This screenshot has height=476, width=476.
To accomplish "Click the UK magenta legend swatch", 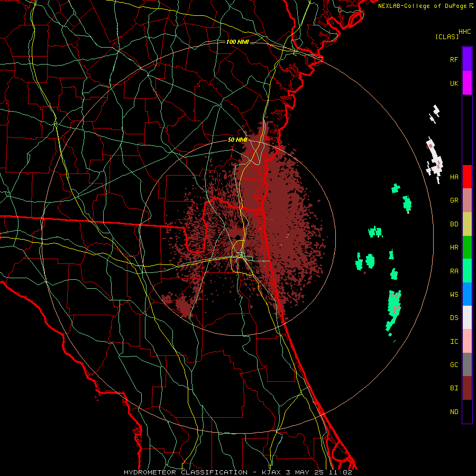I will coord(467,83).
